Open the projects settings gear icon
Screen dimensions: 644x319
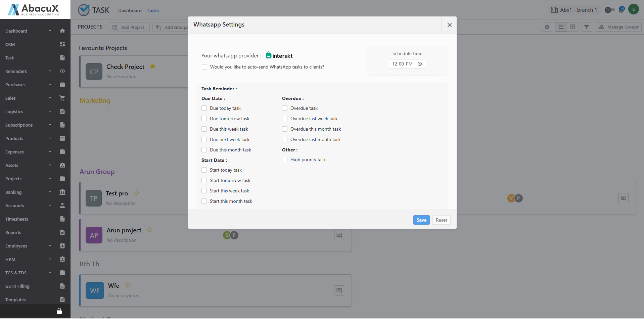point(547,27)
